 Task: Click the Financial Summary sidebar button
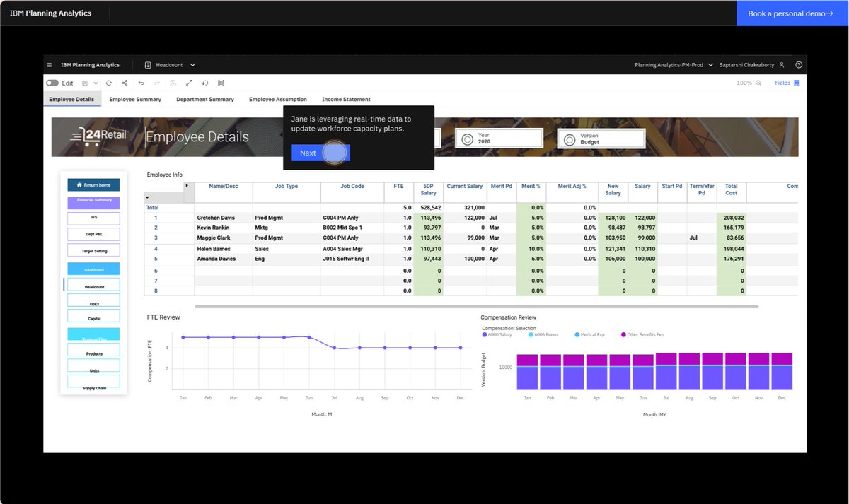point(93,202)
